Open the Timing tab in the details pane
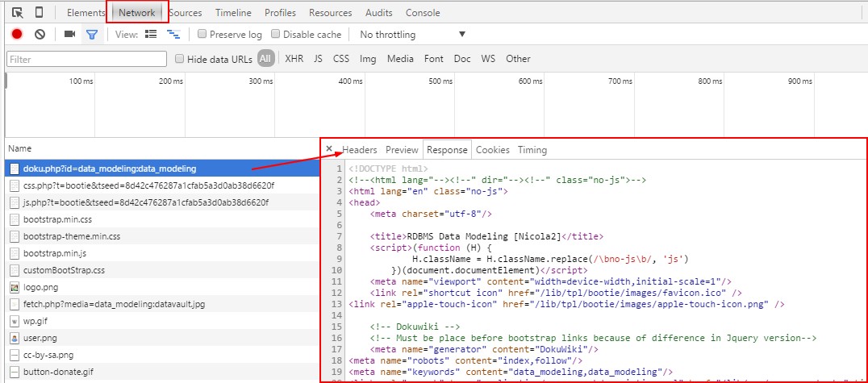Image resolution: width=868 pixels, height=383 pixels. coord(532,150)
